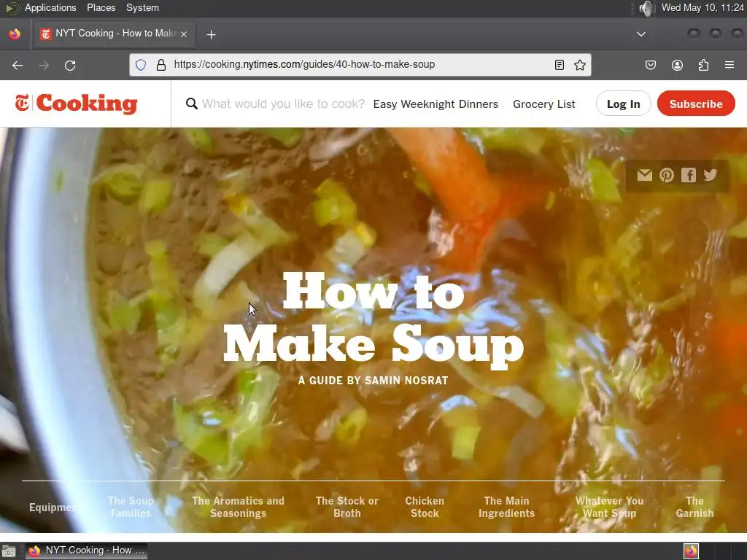Jump to The Stock or Broth section

347,507
